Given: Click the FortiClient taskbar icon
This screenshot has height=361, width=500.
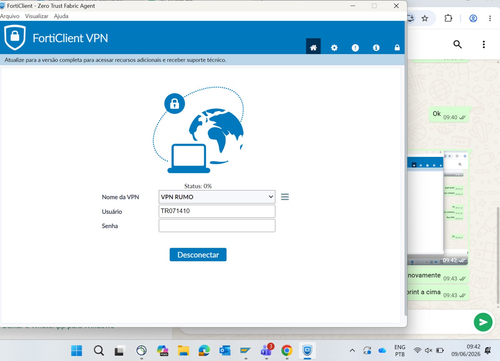Looking at the screenshot, I should click(x=307, y=351).
